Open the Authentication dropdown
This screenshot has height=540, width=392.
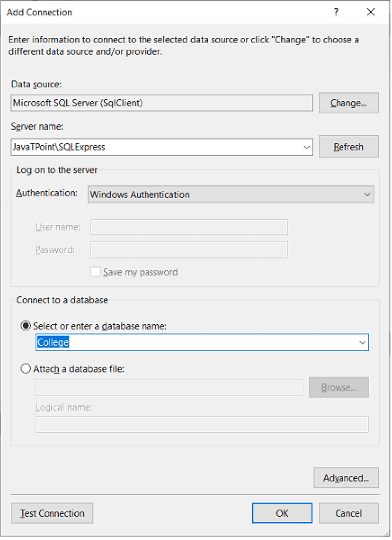(x=231, y=195)
